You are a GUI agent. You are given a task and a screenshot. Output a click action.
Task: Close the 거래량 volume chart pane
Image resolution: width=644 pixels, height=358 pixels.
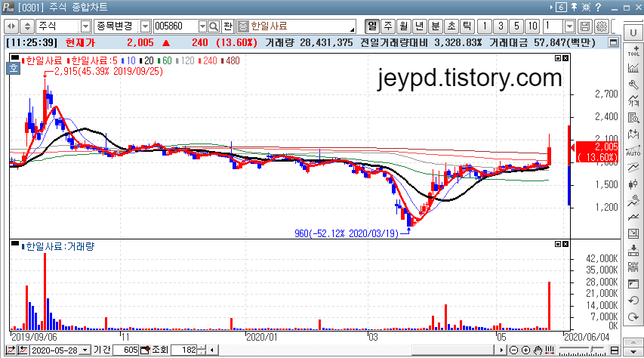(x=565, y=244)
